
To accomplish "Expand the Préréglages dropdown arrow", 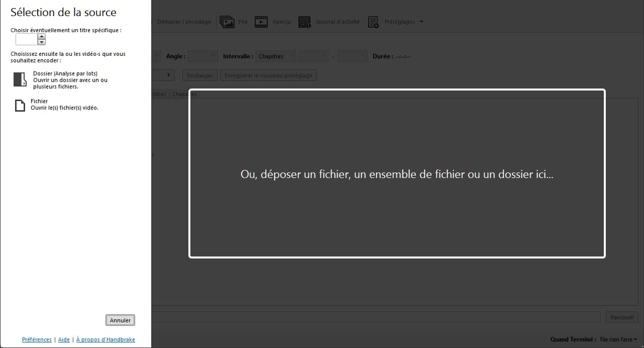I will (x=421, y=22).
